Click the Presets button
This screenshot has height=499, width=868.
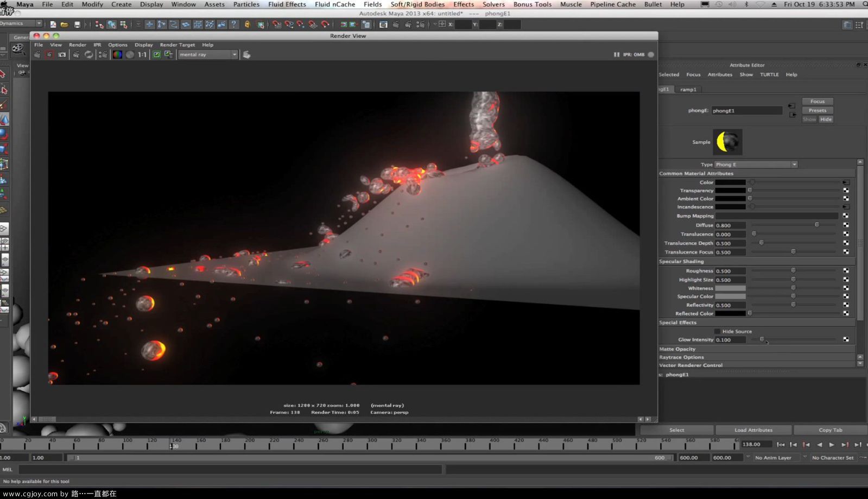818,110
